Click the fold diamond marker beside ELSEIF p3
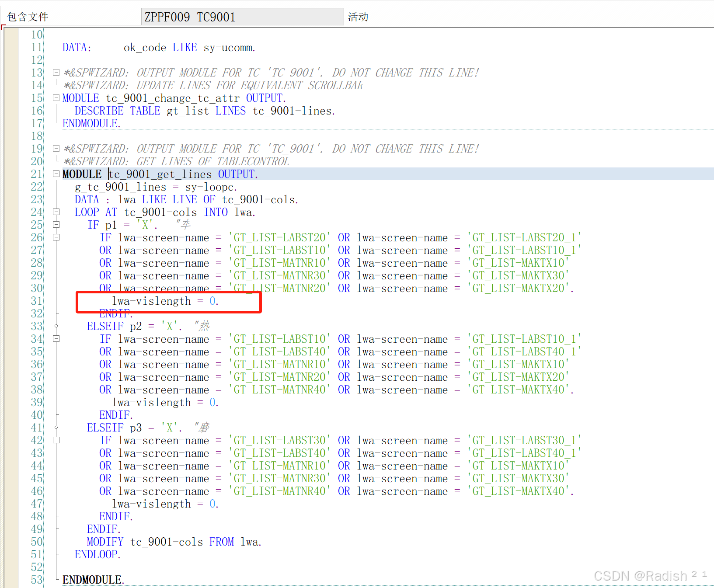The height and width of the screenshot is (588, 714). pos(56,427)
